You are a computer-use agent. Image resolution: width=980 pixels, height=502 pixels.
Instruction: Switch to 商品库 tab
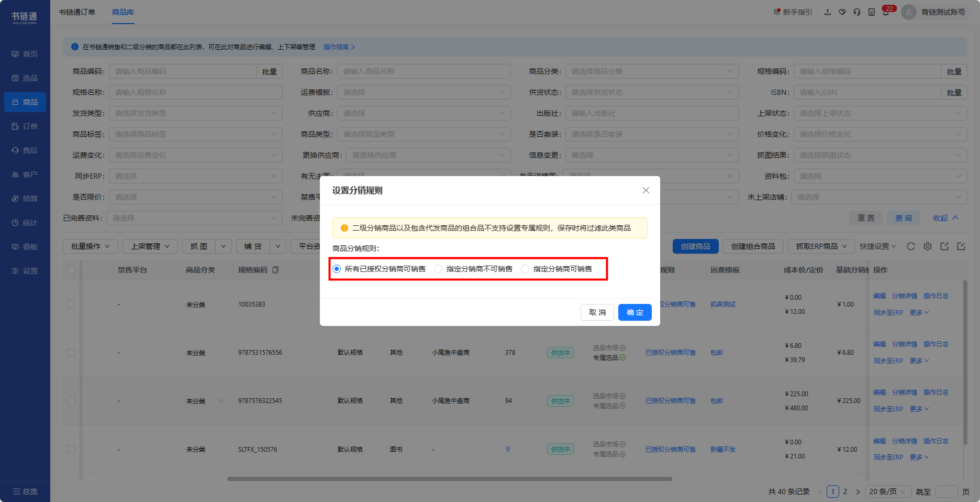click(x=123, y=12)
